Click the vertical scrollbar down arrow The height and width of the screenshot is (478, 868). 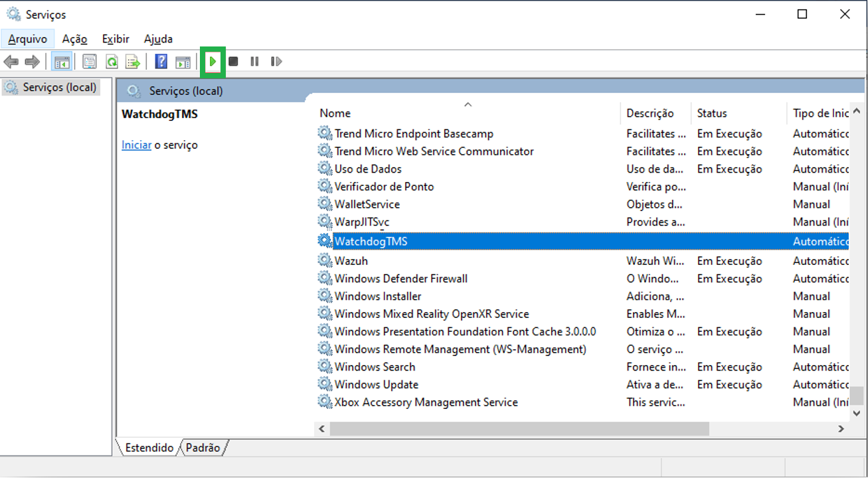857,413
